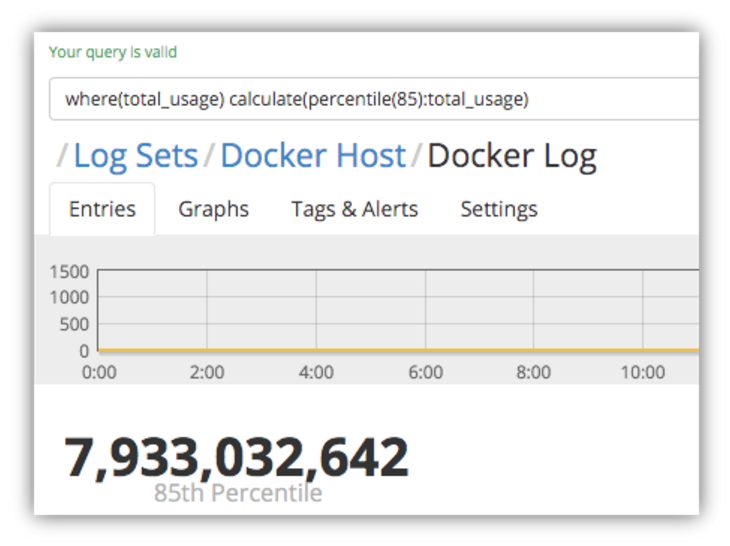This screenshot has width=730, height=546.
Task: Go to the Tags & Alerts tab
Action: (x=354, y=209)
